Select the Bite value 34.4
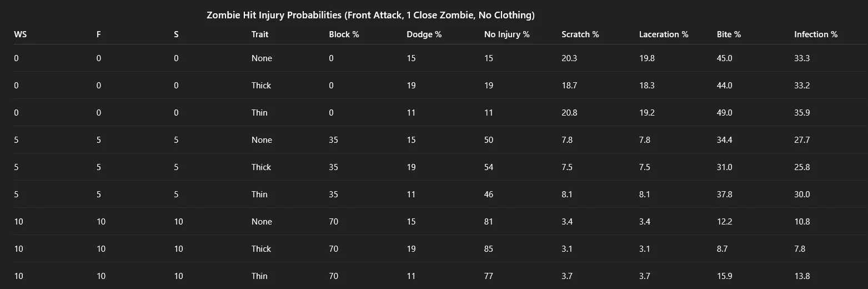 click(725, 140)
